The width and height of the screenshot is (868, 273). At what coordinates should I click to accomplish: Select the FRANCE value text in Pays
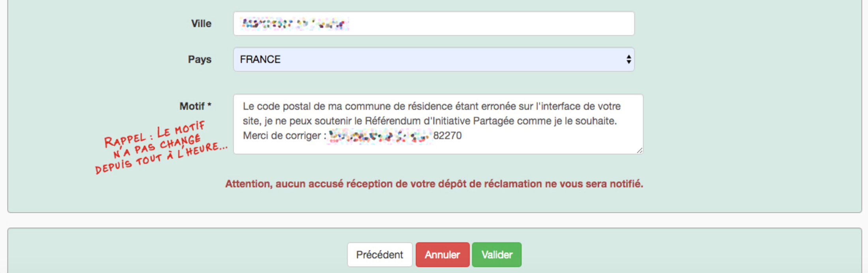[260, 59]
